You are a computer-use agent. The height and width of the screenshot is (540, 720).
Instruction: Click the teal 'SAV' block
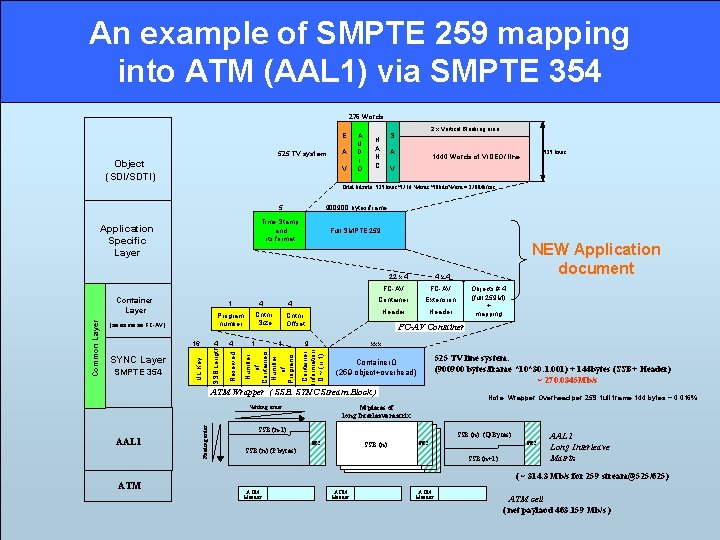coord(393,152)
